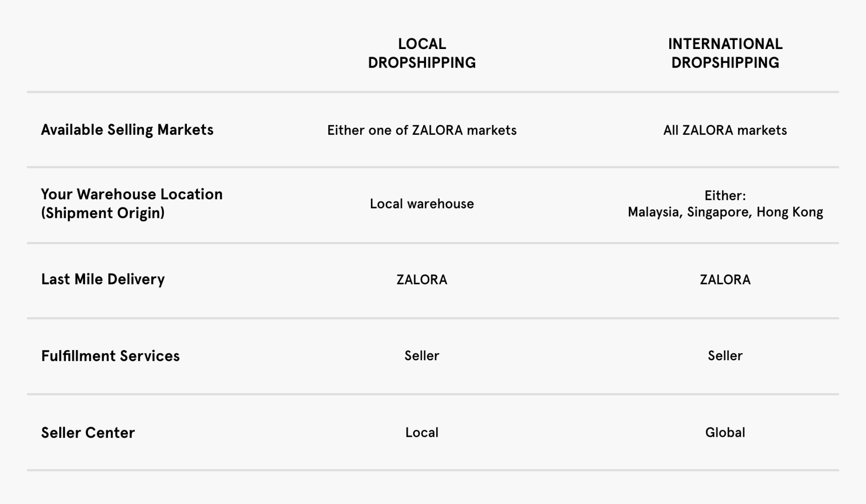The image size is (866, 504).
Task: Click 'Malaysia, Singapore, Hong Kong' text
Action: click(725, 212)
